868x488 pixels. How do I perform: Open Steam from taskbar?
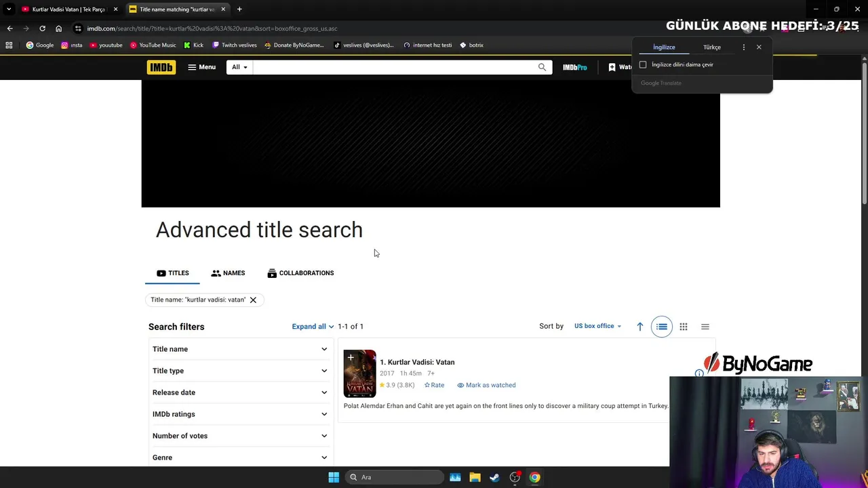(x=494, y=477)
